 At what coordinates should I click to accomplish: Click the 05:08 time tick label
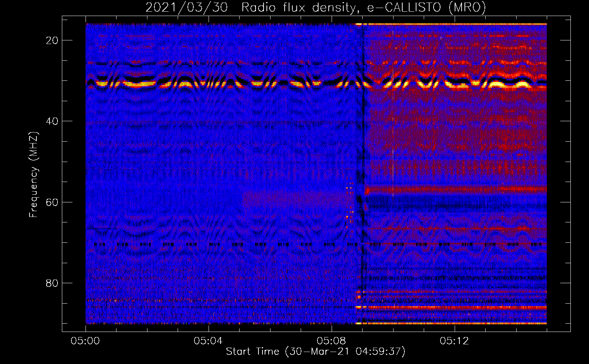click(x=331, y=341)
